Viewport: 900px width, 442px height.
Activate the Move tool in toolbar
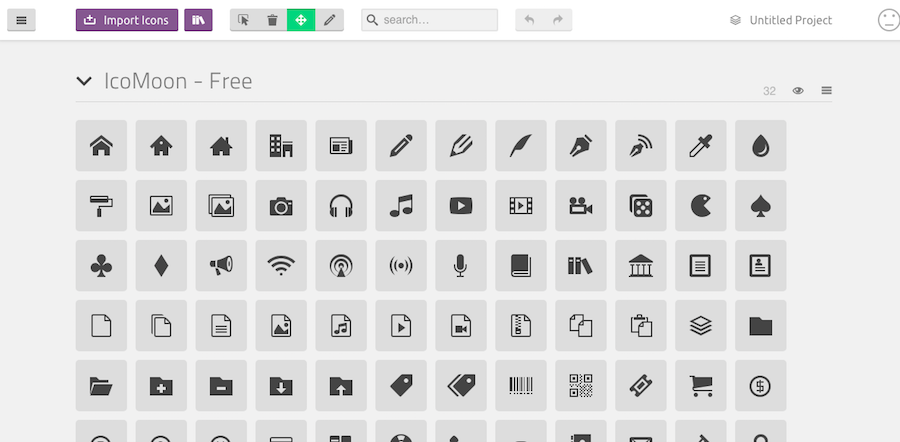301,20
